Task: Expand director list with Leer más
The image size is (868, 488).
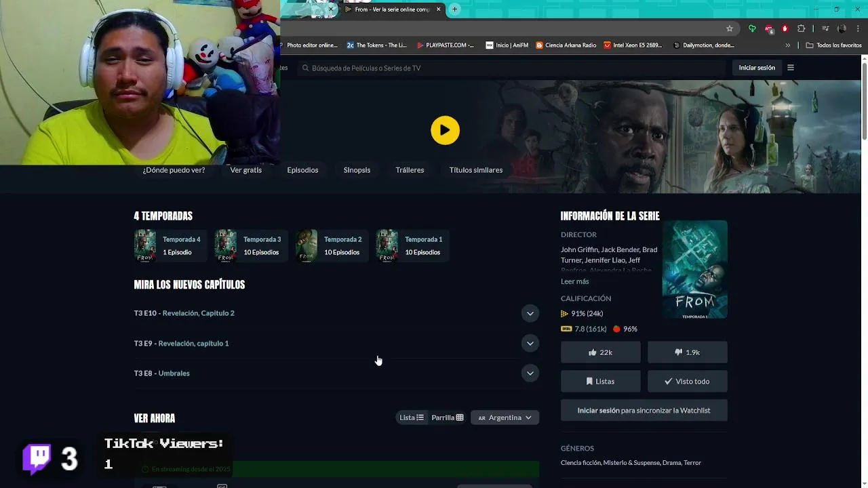Action: coord(575,281)
